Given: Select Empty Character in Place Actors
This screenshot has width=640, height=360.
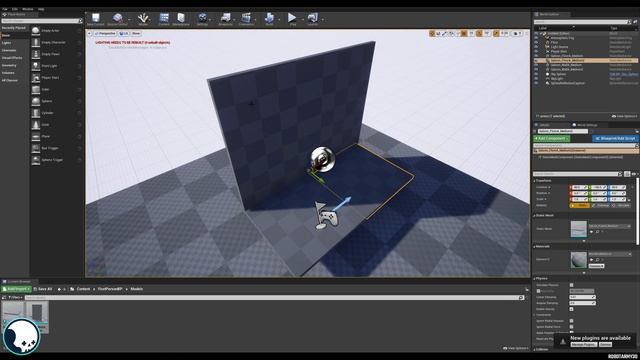Looking at the screenshot, I should (x=56, y=42).
